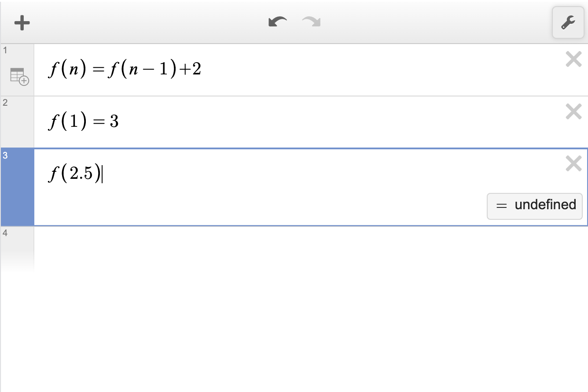Click the number 3 in f(1)=3
Viewport: 588px width, 392px height.
pyautogui.click(x=114, y=122)
